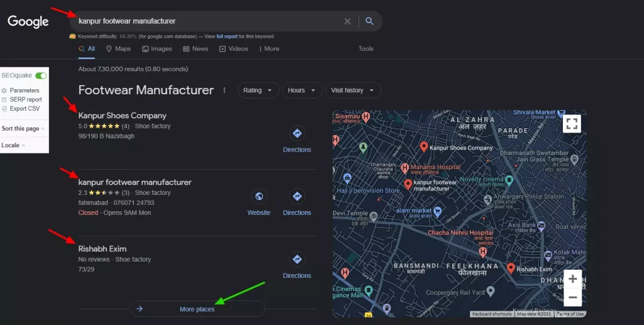Click the kanpur footwear manufacturer map pin

click(x=408, y=184)
